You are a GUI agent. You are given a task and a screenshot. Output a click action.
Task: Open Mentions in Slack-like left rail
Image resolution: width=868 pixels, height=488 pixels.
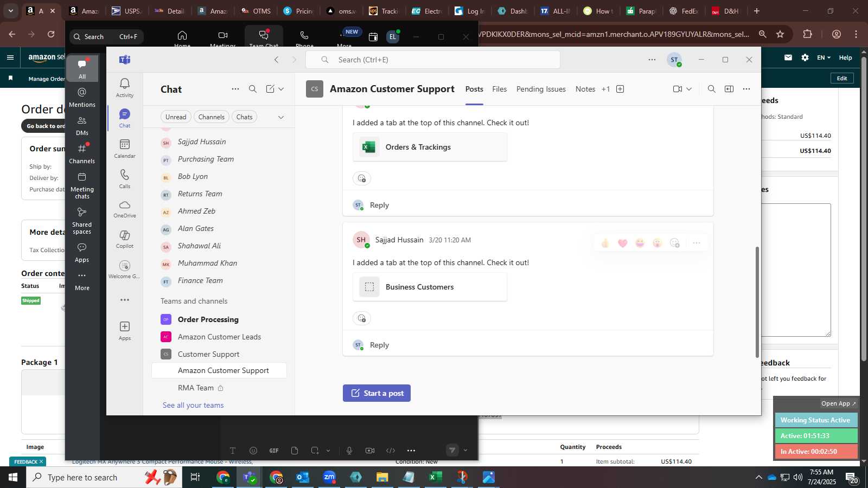[82, 98]
